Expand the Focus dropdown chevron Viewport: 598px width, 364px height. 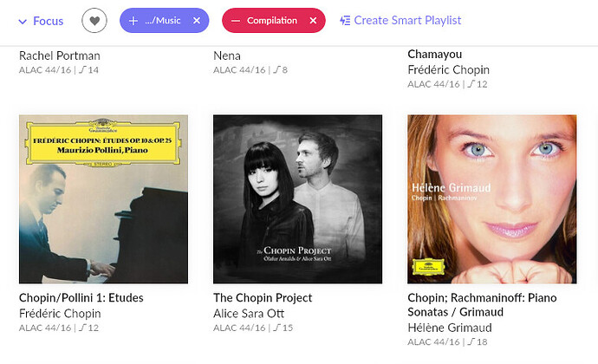pos(23,21)
